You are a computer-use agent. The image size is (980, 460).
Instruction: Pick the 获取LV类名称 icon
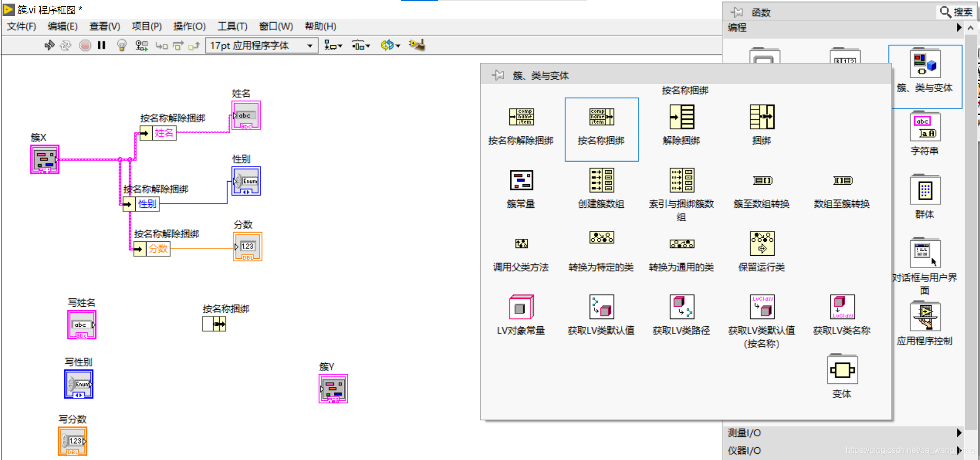[x=843, y=307]
